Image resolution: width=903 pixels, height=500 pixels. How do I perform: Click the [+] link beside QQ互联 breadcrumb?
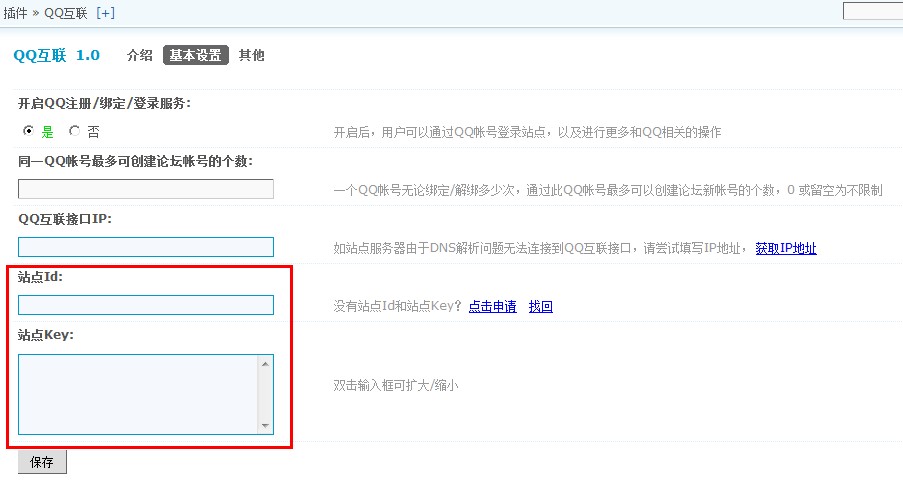point(105,13)
